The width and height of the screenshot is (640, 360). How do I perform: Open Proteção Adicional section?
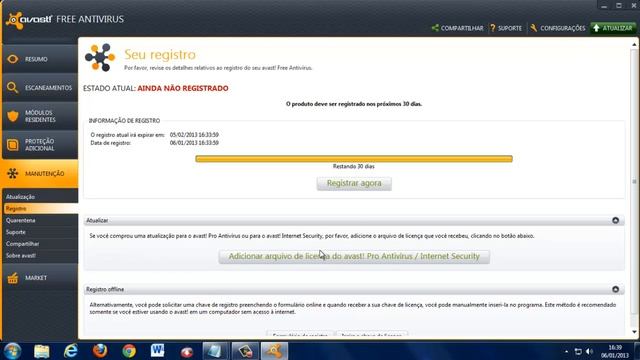40,145
